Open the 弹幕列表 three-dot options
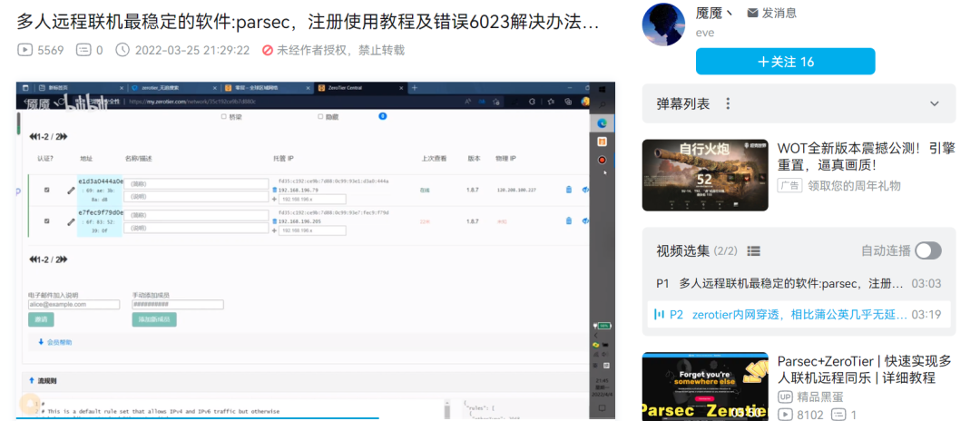Screen dimensions: 980x421 click(728, 103)
